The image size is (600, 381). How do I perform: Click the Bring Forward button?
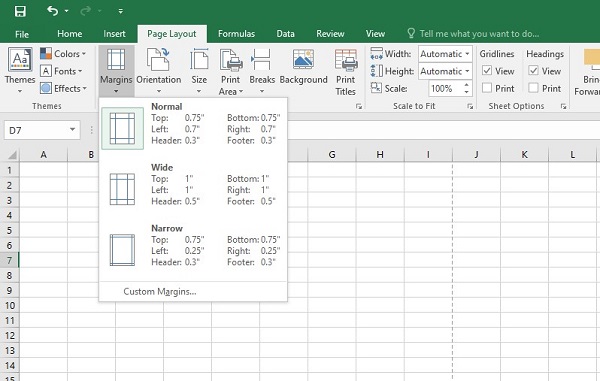(587, 73)
